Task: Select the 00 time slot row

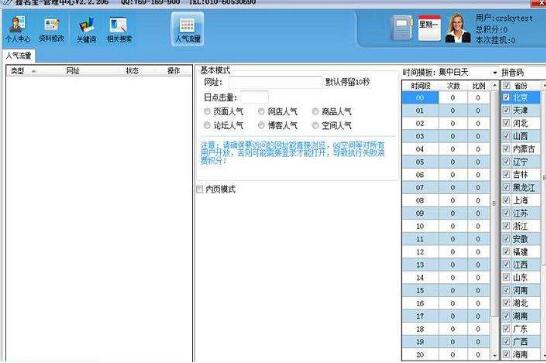Action: pos(446,98)
